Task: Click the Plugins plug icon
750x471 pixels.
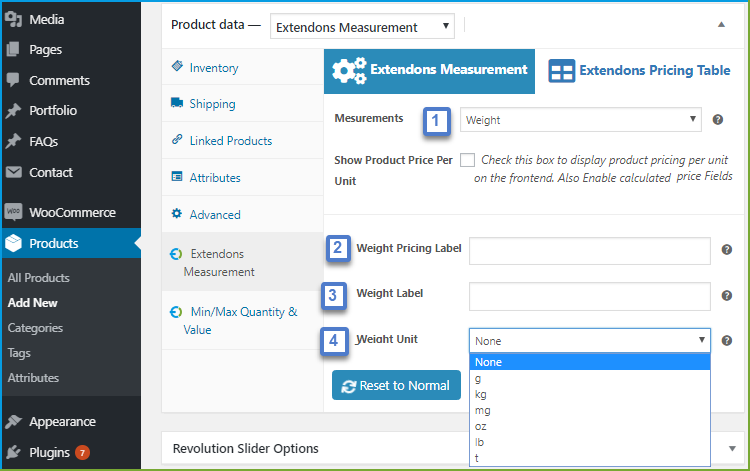Action: tap(13, 452)
